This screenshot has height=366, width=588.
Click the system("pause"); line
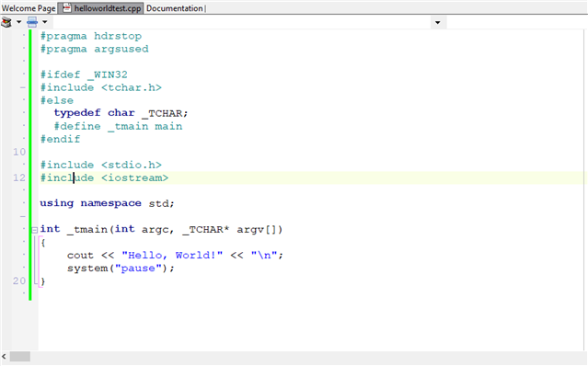(x=121, y=269)
